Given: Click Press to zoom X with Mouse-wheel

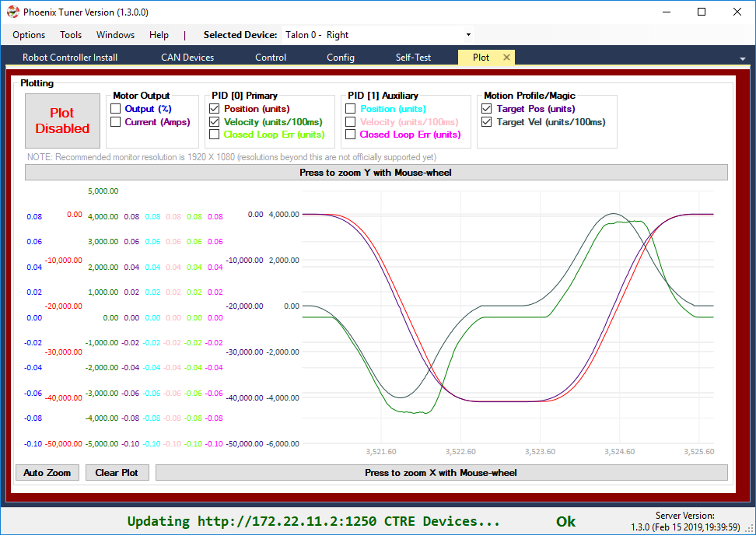Looking at the screenshot, I should pyautogui.click(x=441, y=473).
